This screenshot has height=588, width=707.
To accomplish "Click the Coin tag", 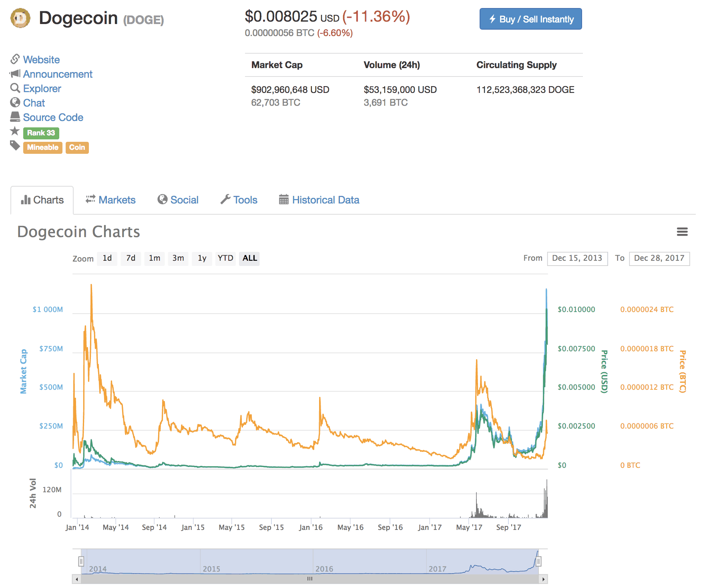I will [77, 147].
